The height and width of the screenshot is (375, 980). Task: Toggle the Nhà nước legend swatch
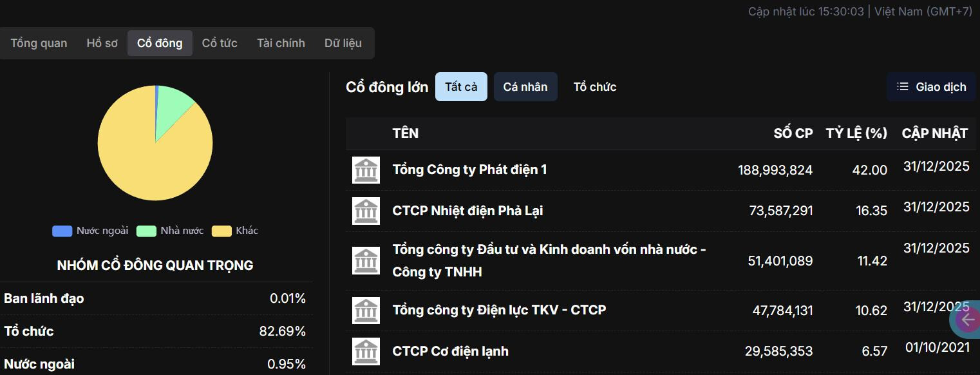coord(146,231)
